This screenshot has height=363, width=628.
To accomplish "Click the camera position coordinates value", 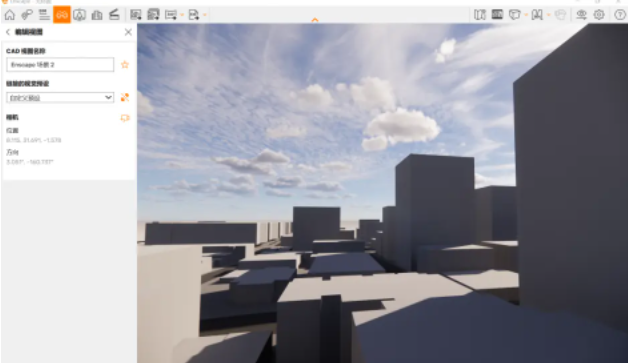I will 34,140.
